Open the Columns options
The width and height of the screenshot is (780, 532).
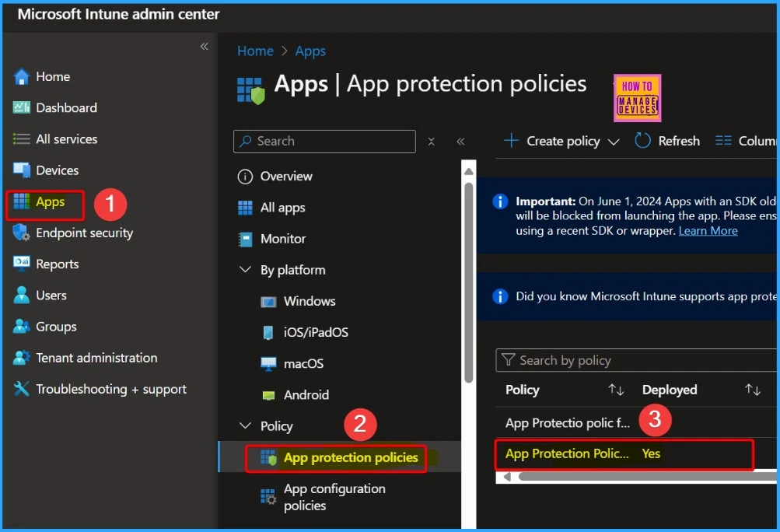[746, 142]
